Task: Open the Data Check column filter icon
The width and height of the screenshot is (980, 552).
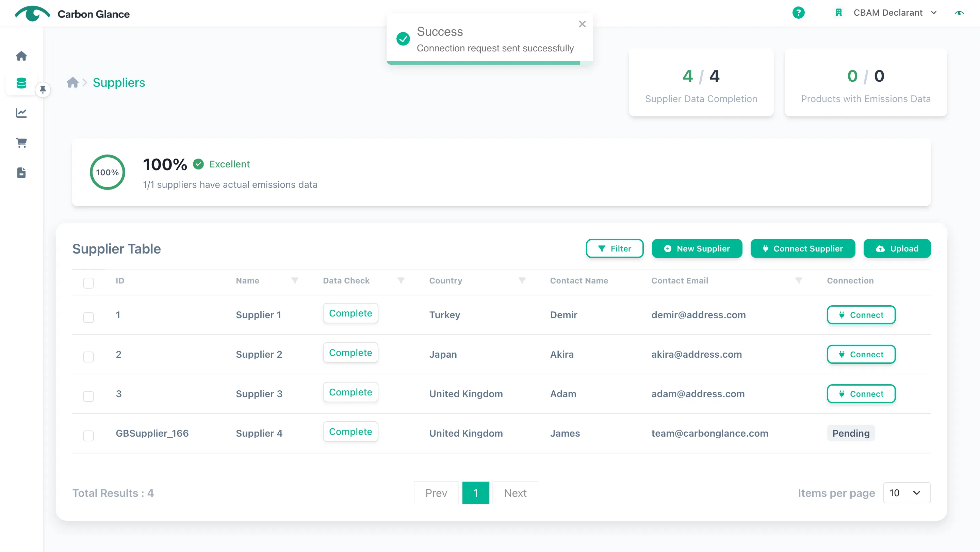Action: [x=401, y=280]
